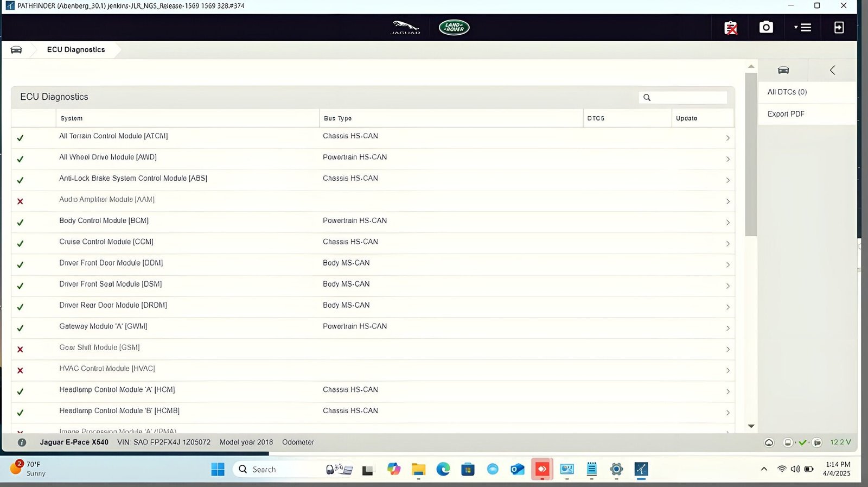
Task: Click the taskbar Search box
Action: 293,469
